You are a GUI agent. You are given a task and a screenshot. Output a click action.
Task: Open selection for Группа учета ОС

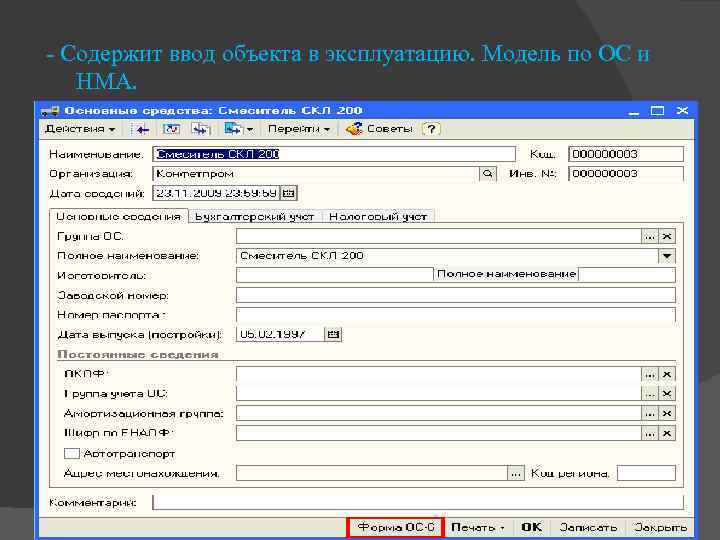pyautogui.click(x=649, y=394)
